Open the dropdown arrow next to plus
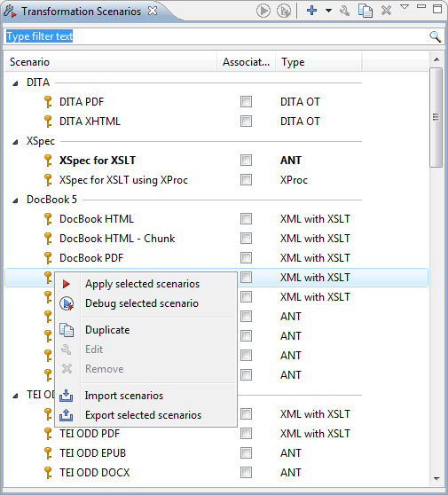448x495 pixels. point(328,11)
